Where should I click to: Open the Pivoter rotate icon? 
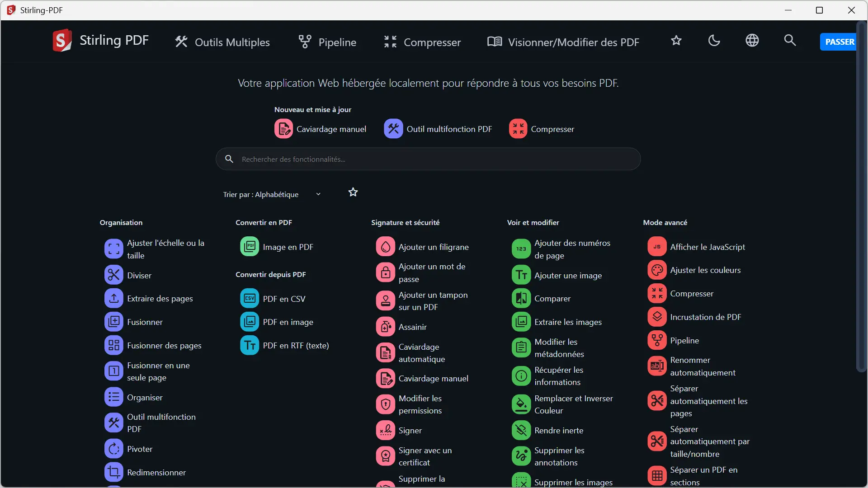pyautogui.click(x=113, y=449)
